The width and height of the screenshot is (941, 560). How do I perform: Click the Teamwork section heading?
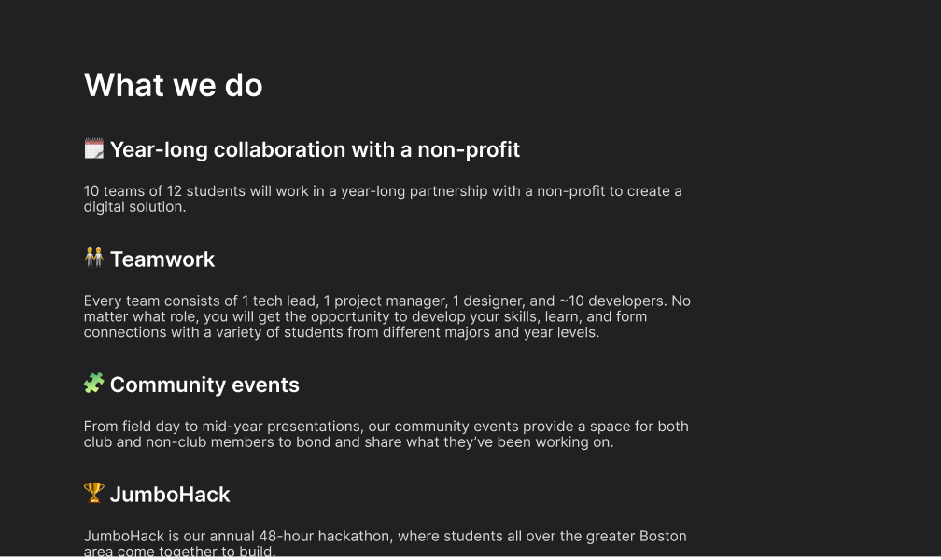click(162, 259)
